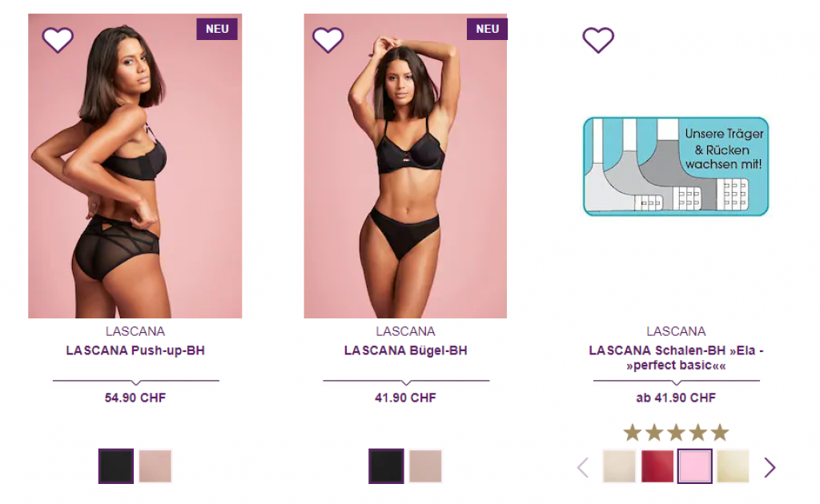Open the LASCANA Bügel-BH product title link
The width and height of the screenshot is (820, 504).
click(x=406, y=350)
